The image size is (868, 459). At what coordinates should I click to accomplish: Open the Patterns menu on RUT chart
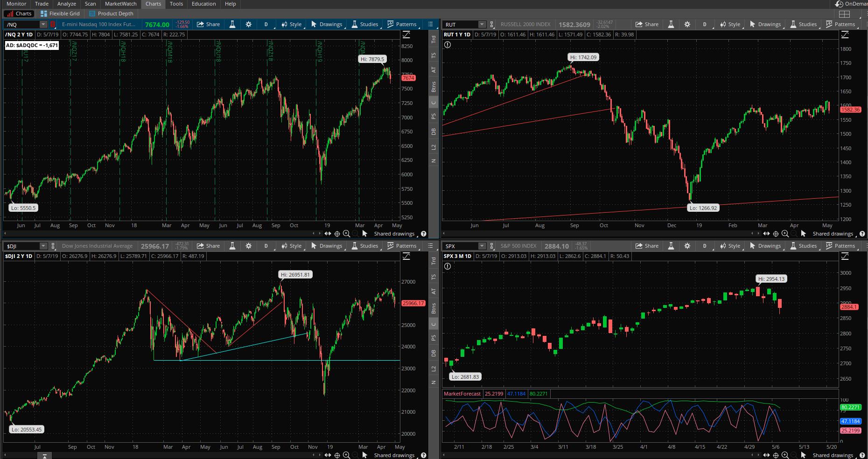point(840,24)
